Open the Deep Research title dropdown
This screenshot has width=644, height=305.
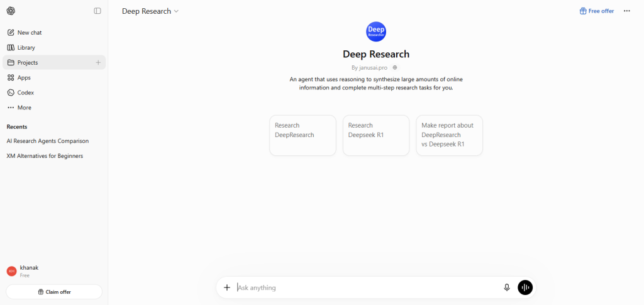pyautogui.click(x=150, y=11)
